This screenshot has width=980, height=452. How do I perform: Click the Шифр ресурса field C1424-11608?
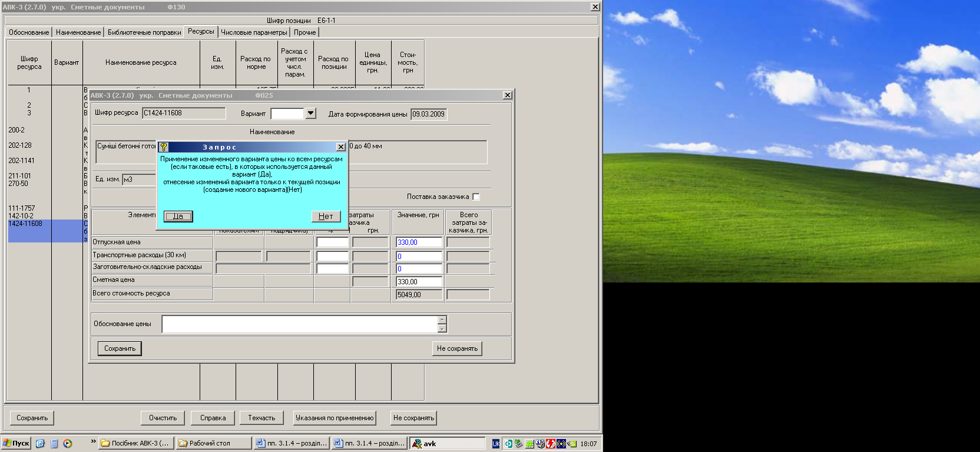184,113
